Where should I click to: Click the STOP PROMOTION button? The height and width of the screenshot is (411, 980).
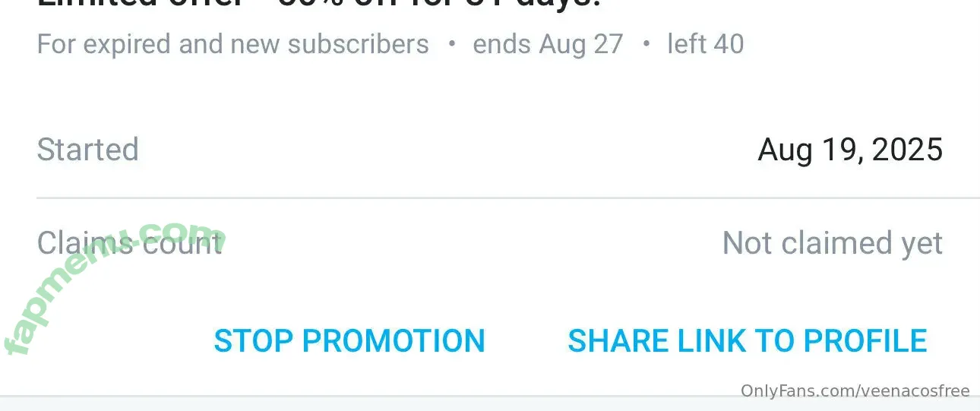pos(349,341)
